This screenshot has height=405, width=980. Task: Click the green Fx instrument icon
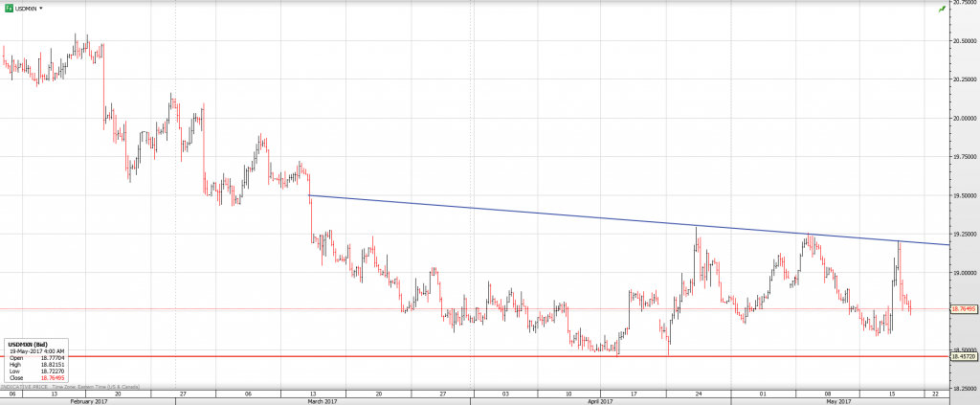8,8
